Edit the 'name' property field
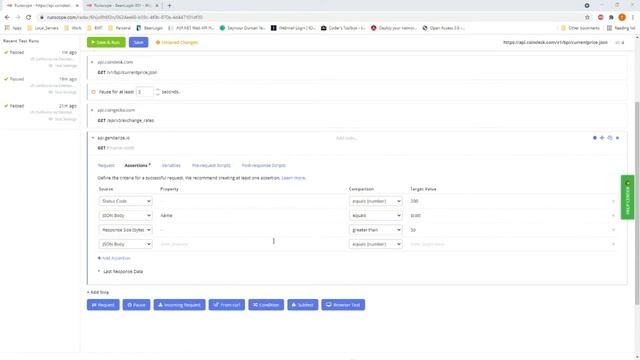The width and height of the screenshot is (640, 360). click(251, 216)
